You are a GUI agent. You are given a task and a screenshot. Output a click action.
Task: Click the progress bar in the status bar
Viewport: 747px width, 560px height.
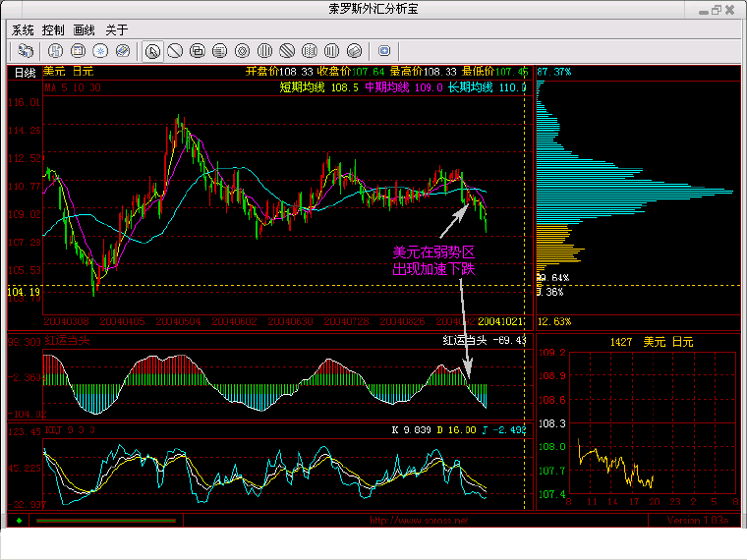[x=94, y=521]
